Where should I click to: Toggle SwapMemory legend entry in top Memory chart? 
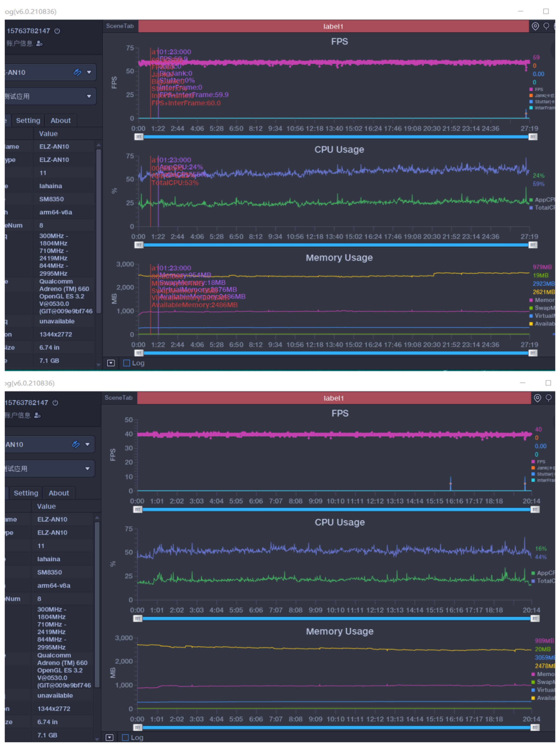pos(542,308)
